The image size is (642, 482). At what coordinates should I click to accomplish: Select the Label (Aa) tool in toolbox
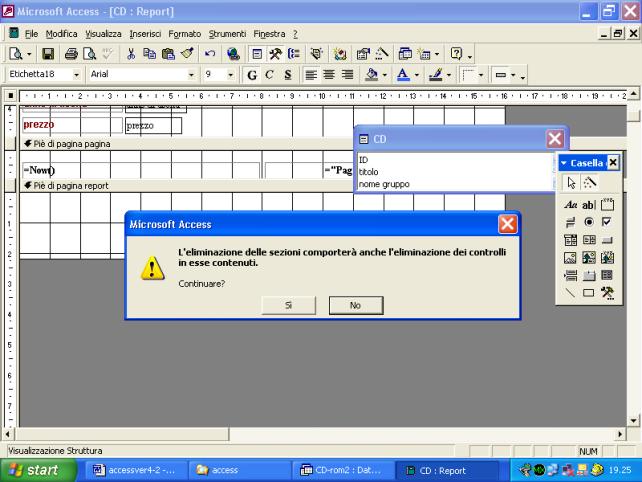tap(571, 205)
